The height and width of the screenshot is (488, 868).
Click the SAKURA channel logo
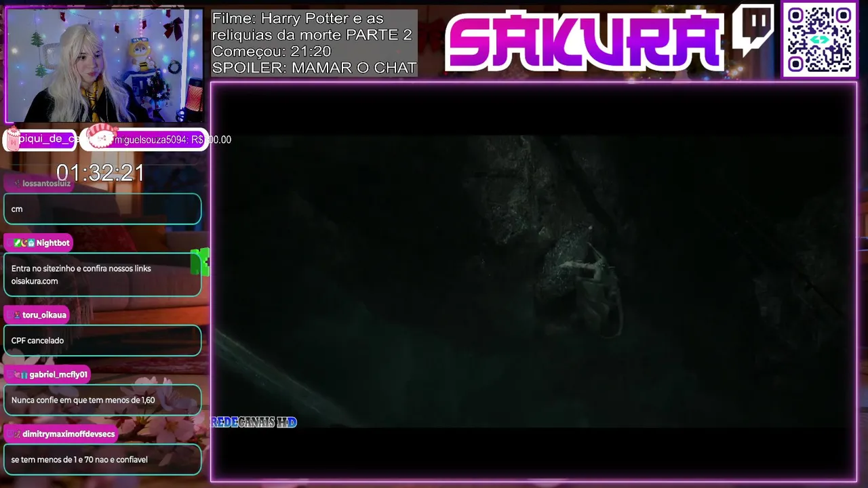click(585, 40)
